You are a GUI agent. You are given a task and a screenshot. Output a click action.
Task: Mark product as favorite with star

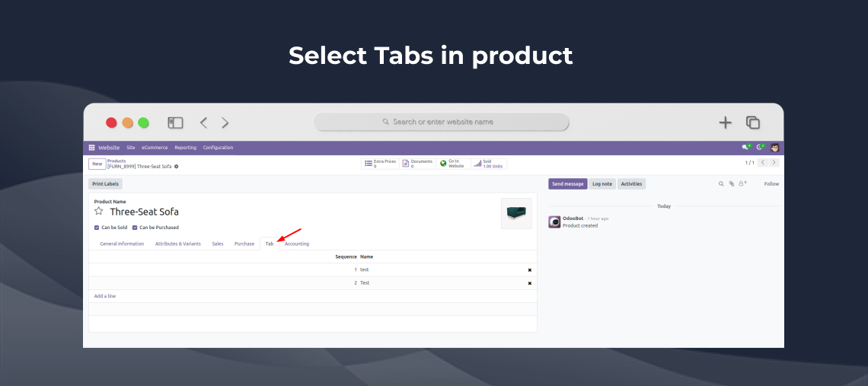[x=98, y=212]
